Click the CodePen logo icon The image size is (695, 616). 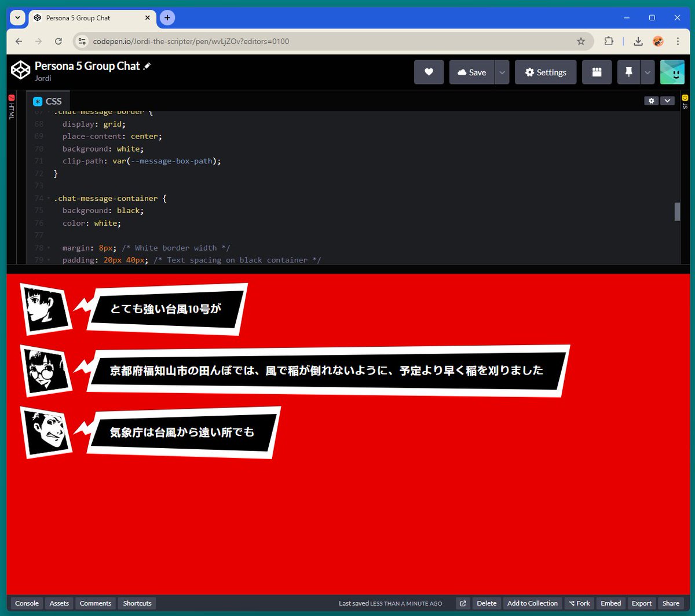(x=21, y=70)
